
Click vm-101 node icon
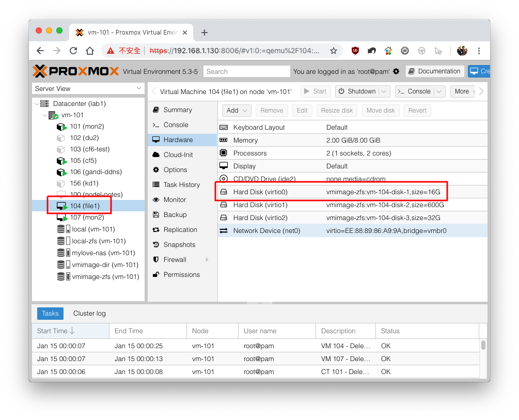(53, 115)
